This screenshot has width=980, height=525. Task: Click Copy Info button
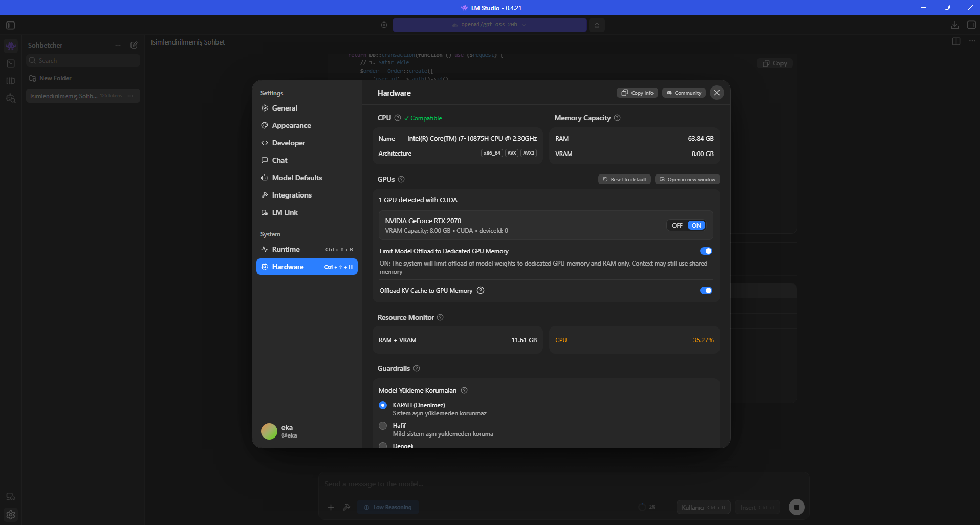coord(638,93)
